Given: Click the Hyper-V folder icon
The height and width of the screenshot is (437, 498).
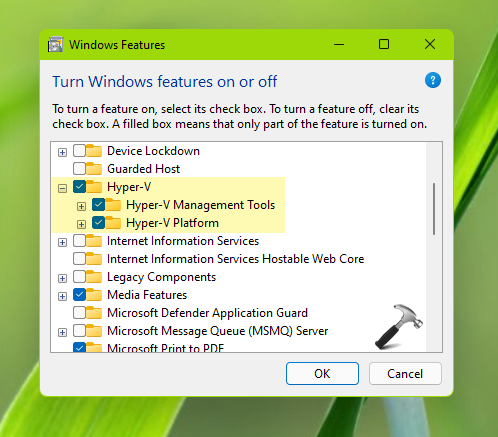Looking at the screenshot, I should click(94, 187).
